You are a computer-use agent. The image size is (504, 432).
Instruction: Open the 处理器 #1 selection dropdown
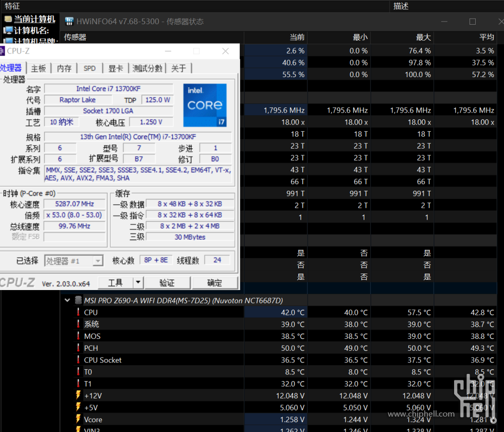pos(98,261)
